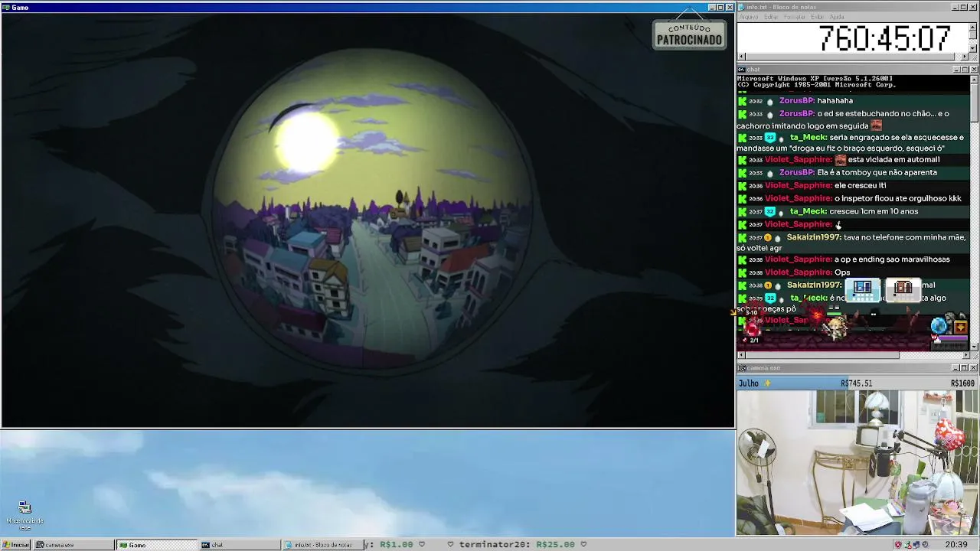Image resolution: width=980 pixels, height=551 pixels.
Task: Click the Notepad horizontal scroll left arrow
Action: click(x=741, y=57)
